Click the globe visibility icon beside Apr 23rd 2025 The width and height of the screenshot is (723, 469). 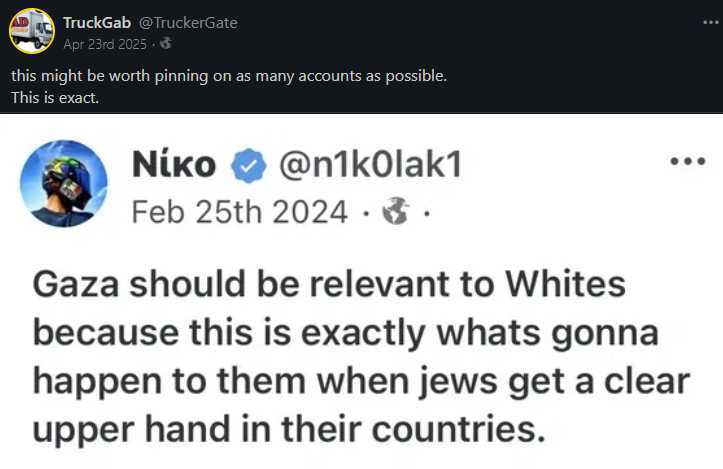click(x=166, y=44)
